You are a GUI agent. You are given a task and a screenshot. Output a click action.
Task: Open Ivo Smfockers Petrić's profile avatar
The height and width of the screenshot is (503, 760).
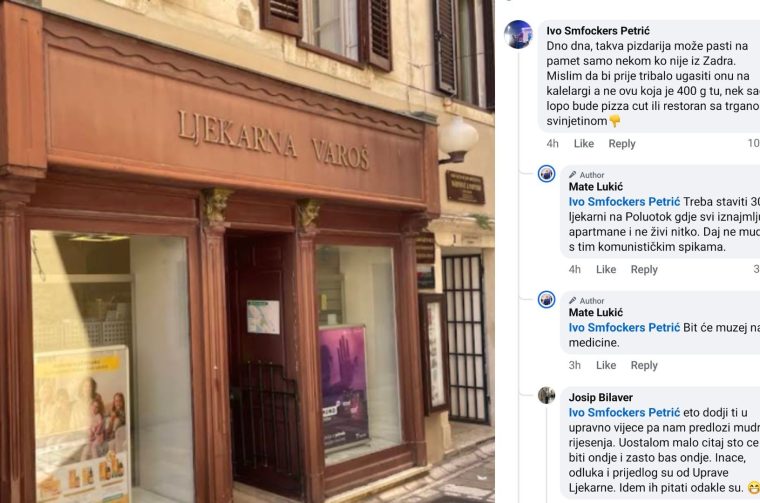518,34
